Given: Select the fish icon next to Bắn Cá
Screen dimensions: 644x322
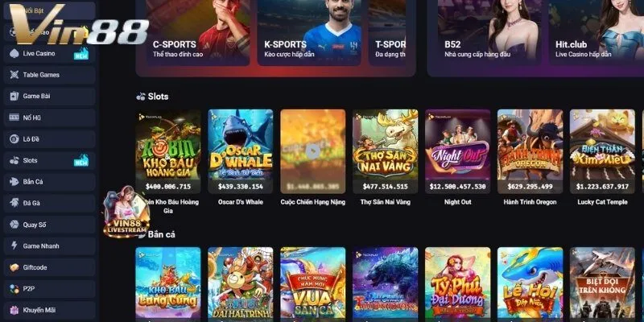Looking at the screenshot, I should tap(14, 182).
